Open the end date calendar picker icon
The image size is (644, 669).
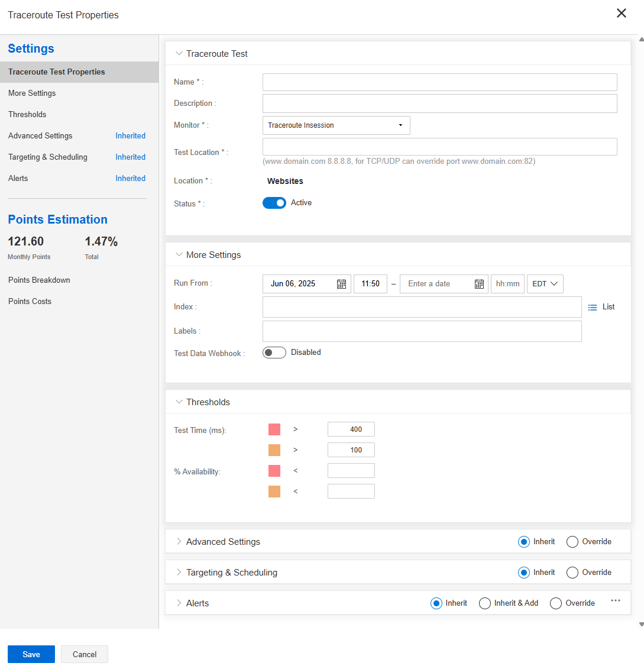(x=479, y=284)
